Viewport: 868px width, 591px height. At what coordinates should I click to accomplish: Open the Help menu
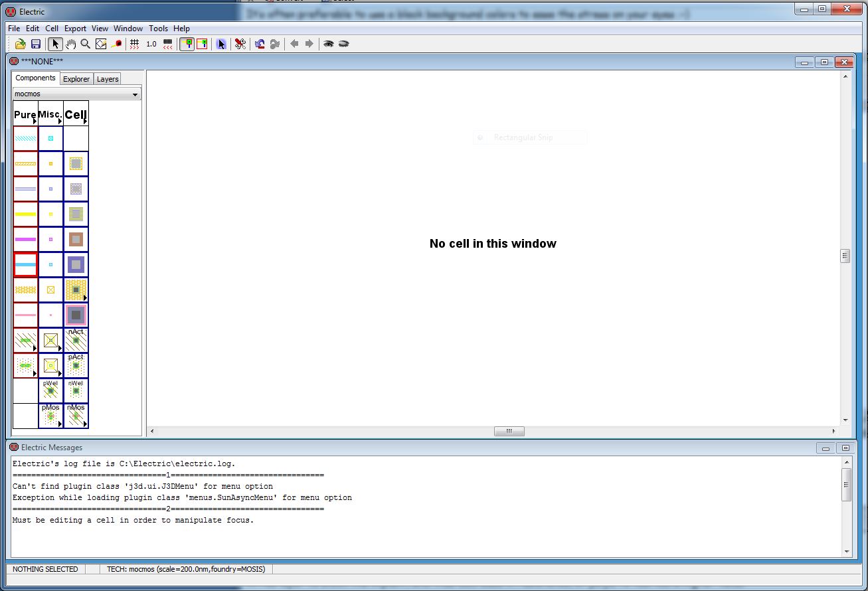point(181,29)
